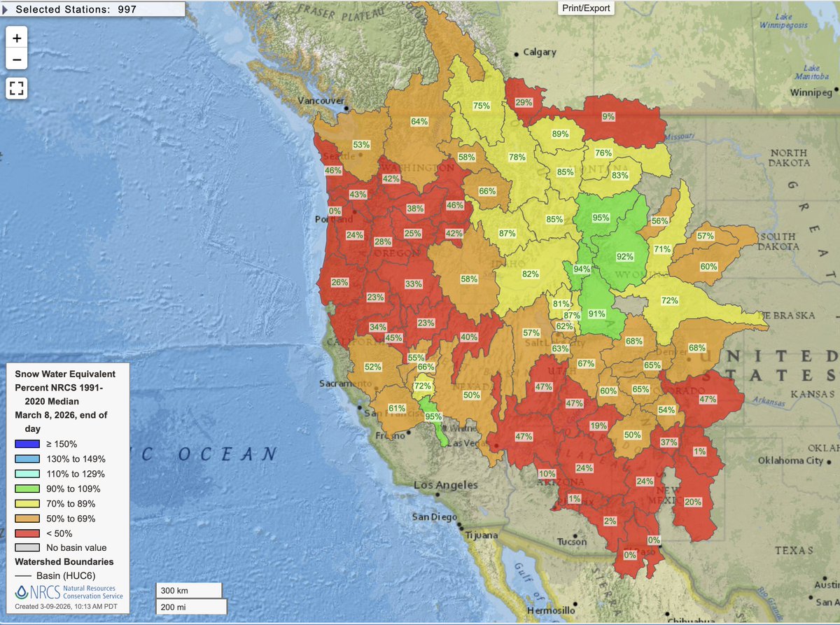This screenshot has width=840, height=625.
Task: Zoom in on the map
Action: point(17,37)
